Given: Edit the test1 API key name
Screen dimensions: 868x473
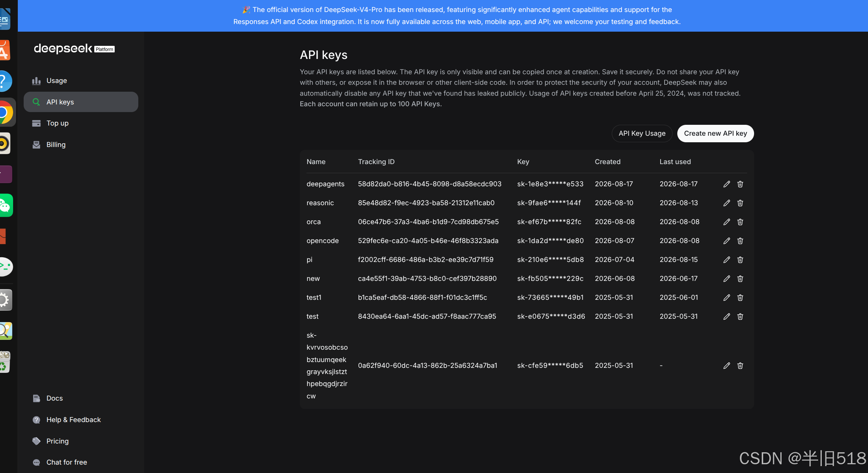Looking at the screenshot, I should point(726,298).
